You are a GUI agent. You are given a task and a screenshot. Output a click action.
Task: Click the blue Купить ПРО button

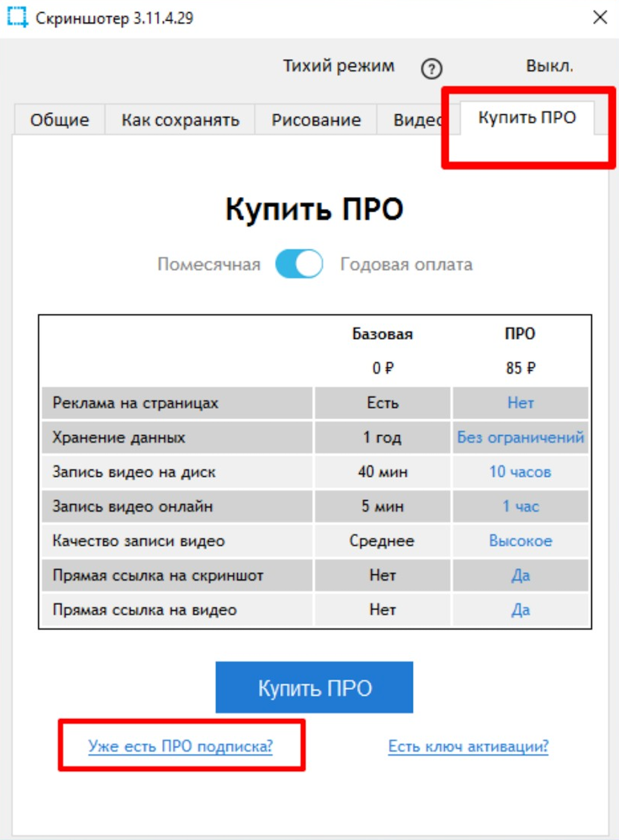coord(314,687)
